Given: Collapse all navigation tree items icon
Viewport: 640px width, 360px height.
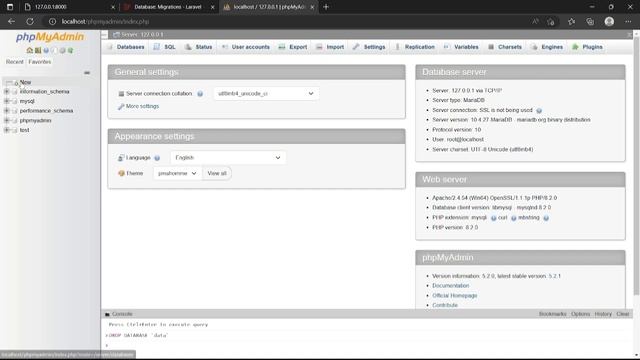Looking at the screenshot, I should (x=87, y=73).
